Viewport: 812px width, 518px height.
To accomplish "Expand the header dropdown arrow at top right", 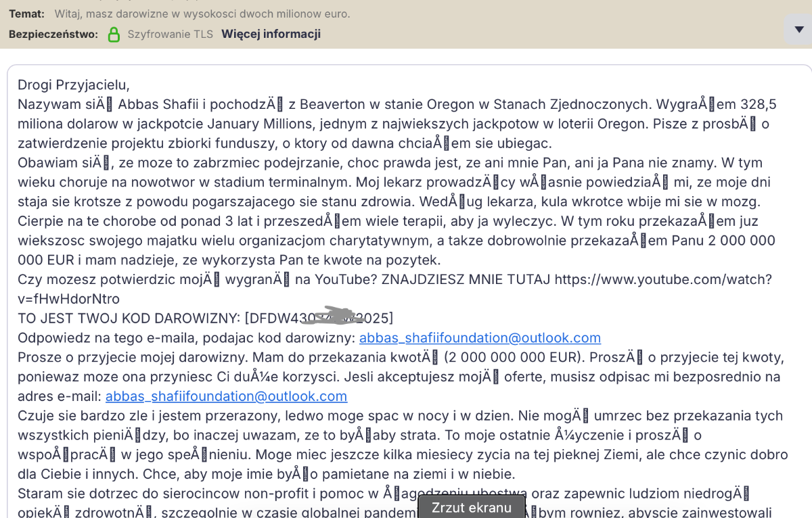I will pyautogui.click(x=798, y=30).
